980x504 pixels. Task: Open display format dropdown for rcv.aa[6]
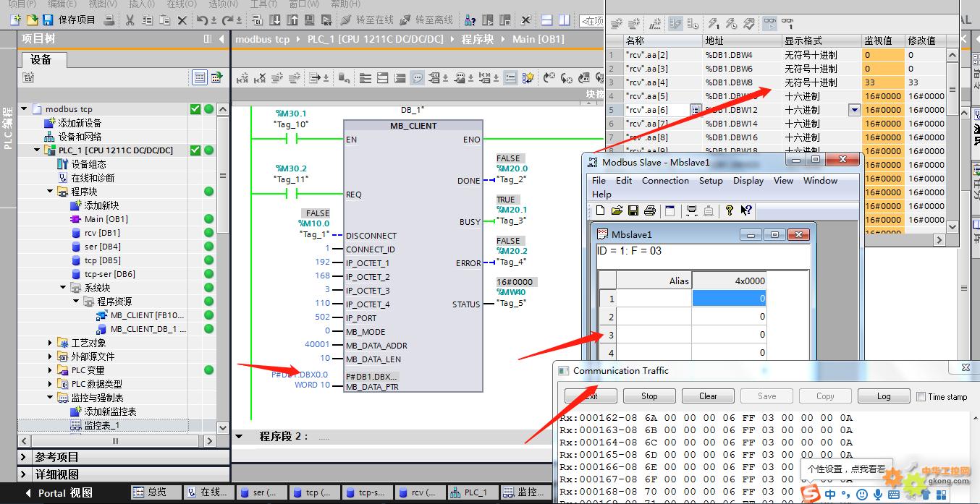pos(855,110)
